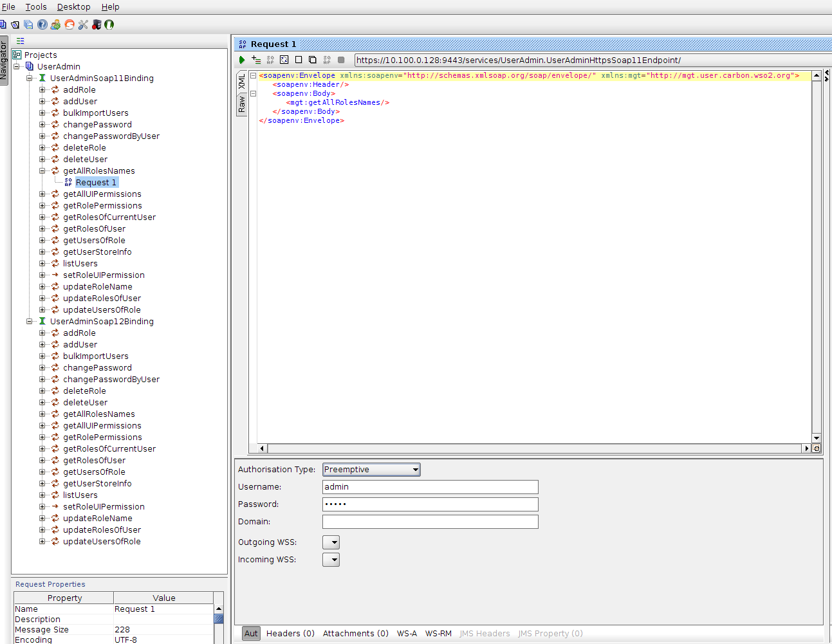Switch to the Headers tab at the bottom
Image resolution: width=832 pixels, height=644 pixels.
pyautogui.click(x=290, y=633)
